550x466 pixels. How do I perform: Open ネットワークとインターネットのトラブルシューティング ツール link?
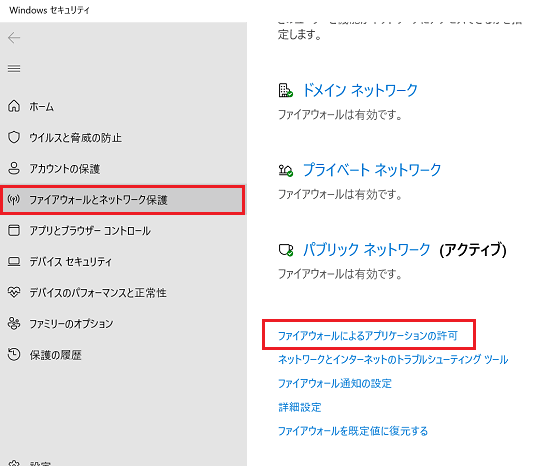pyautogui.click(x=393, y=359)
